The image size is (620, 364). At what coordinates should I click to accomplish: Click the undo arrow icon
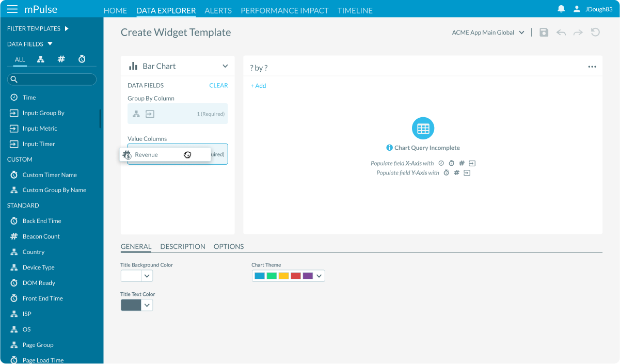pos(561,32)
